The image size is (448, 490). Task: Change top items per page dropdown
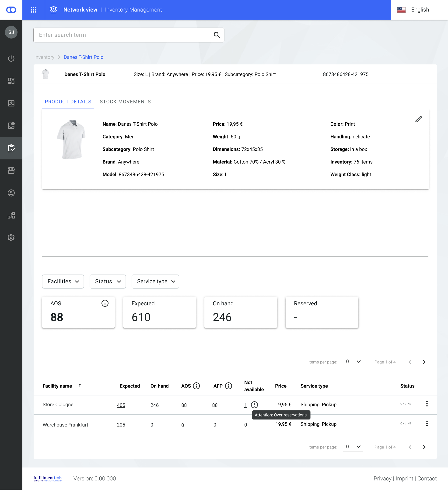tap(353, 362)
